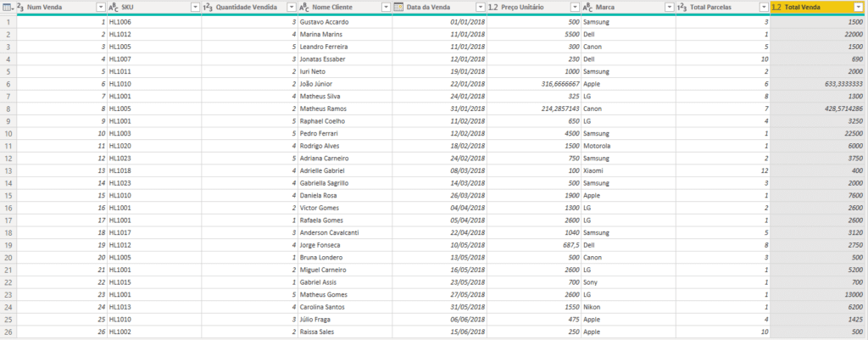Screen dimensions: 868x340
Task: Click the Sony cell in Marca column
Action: point(628,281)
